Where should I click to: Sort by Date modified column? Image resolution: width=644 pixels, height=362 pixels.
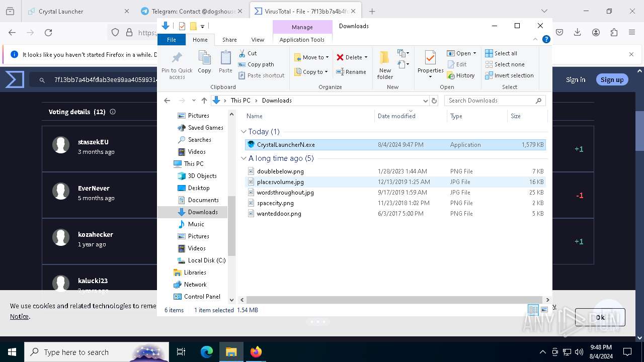point(411,116)
